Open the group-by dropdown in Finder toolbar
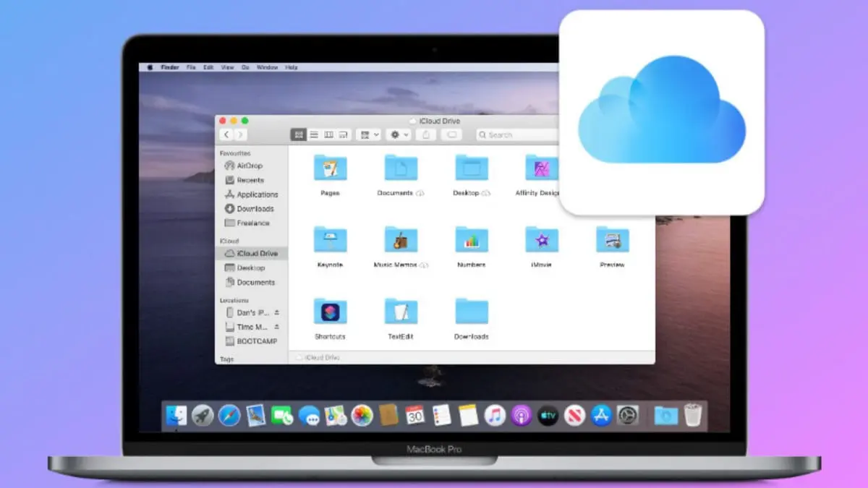The width and height of the screenshot is (868, 488). pos(368,134)
